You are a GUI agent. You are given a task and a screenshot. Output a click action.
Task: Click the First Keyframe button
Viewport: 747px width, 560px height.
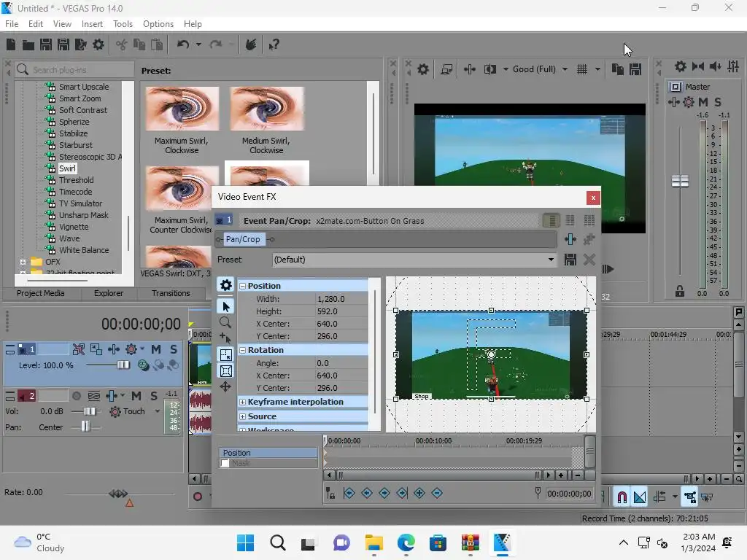349,494
